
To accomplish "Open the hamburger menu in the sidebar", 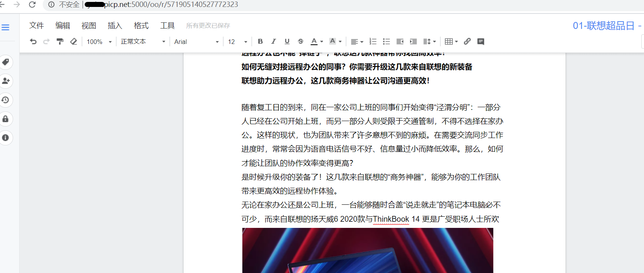I will pyautogui.click(x=5, y=27).
